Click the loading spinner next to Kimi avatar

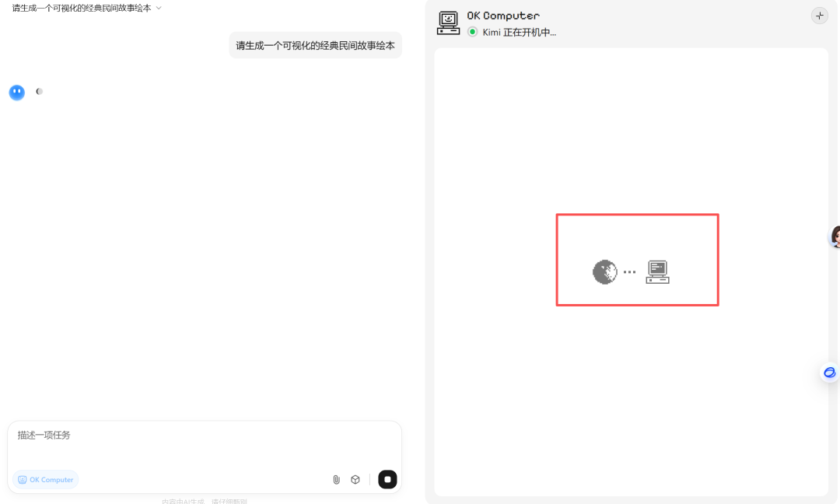pyautogui.click(x=39, y=92)
